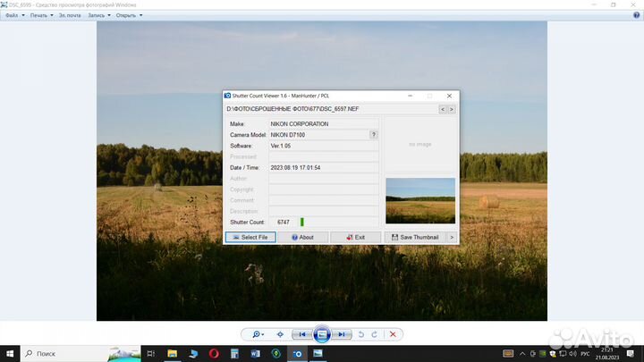Select the shutter count value 6747

pyautogui.click(x=284, y=222)
